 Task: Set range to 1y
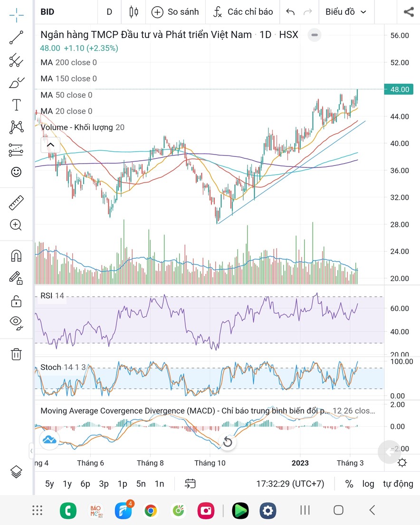67,484
